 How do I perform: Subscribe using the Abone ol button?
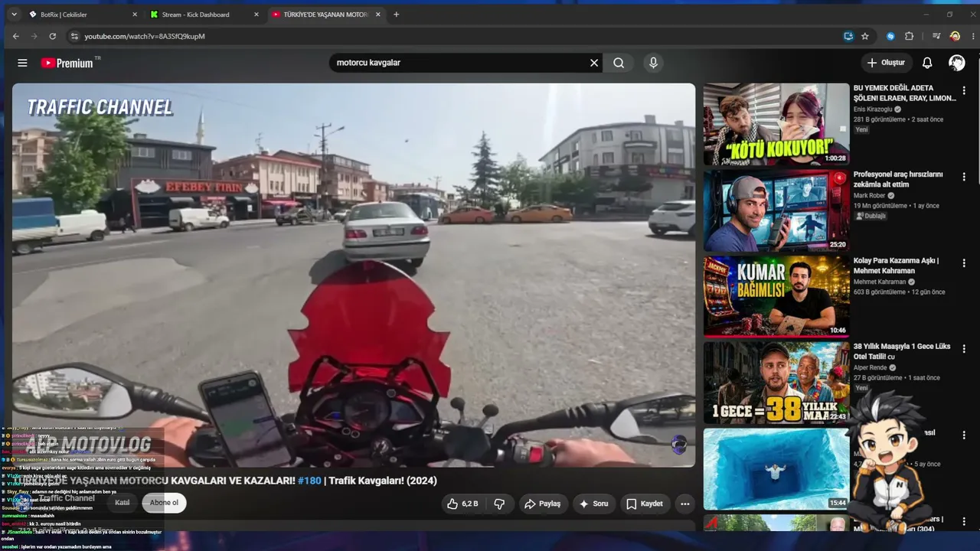click(x=164, y=503)
